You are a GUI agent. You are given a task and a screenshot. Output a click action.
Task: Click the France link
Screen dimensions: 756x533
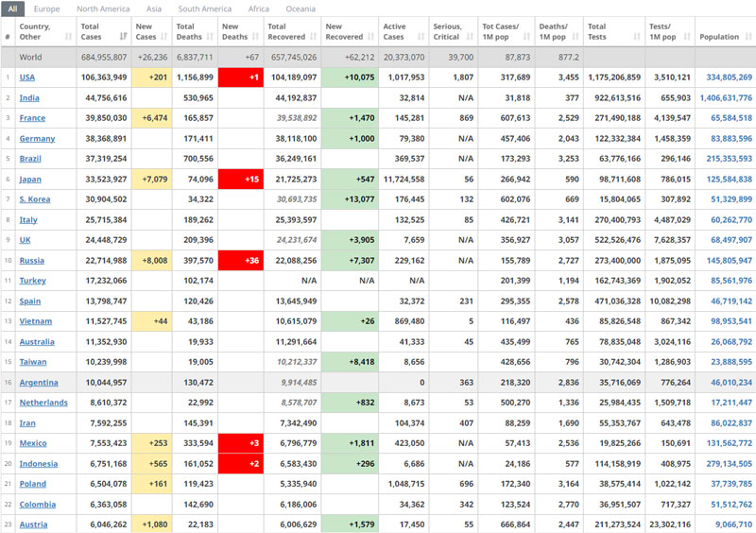click(32, 118)
